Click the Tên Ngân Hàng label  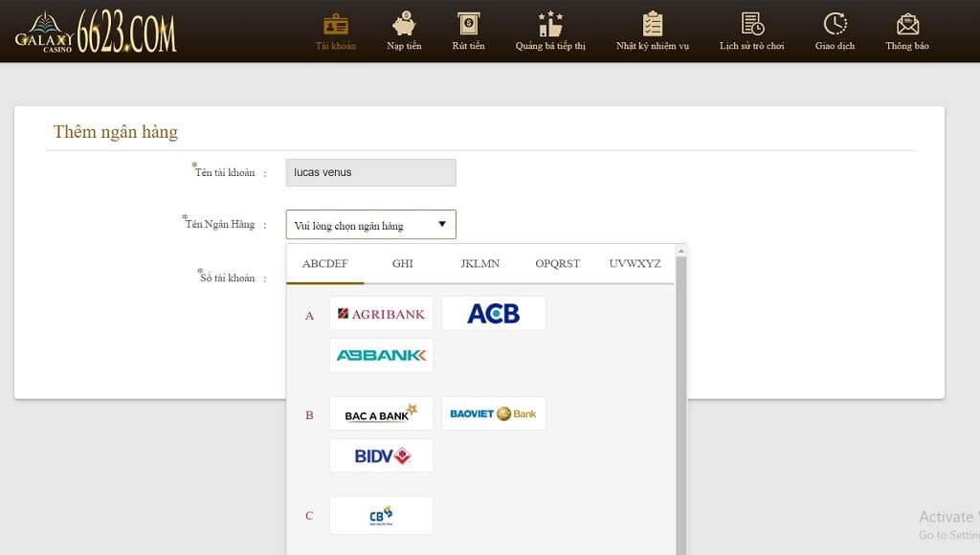(x=220, y=224)
